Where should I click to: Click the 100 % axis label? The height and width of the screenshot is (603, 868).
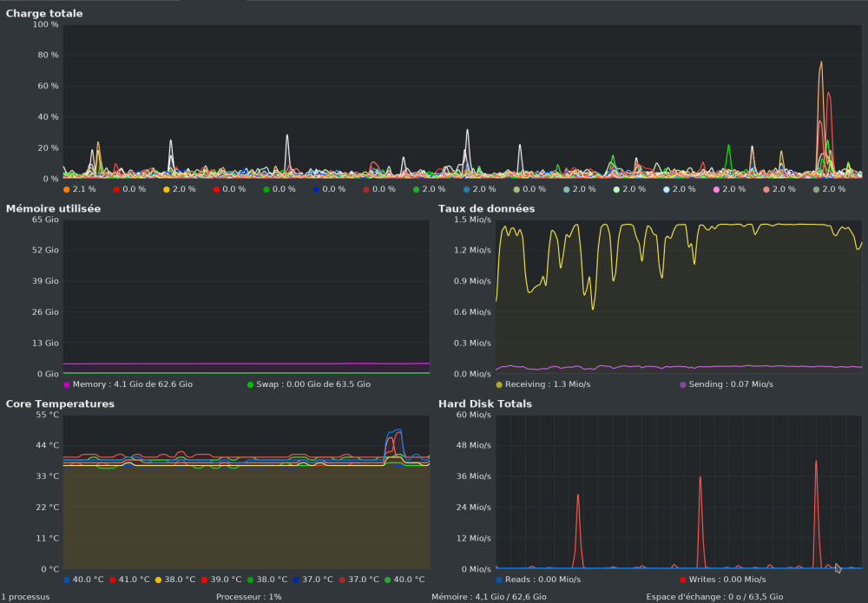[x=45, y=24]
